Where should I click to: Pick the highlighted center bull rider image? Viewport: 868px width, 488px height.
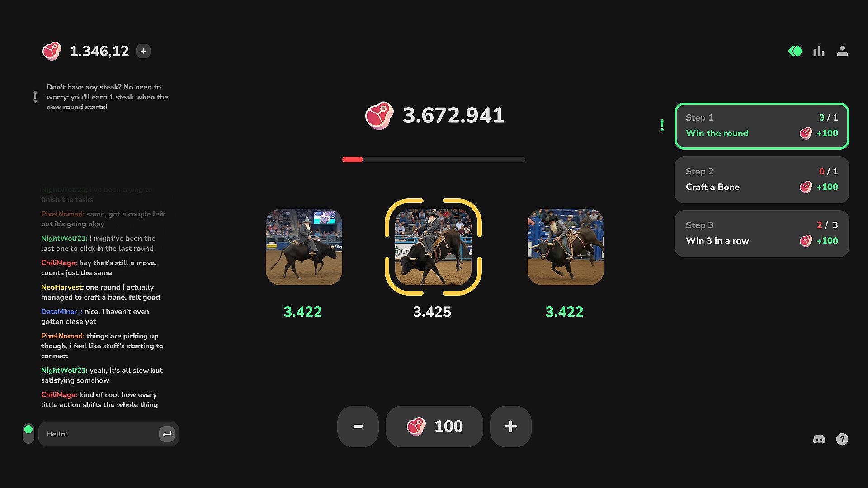(x=433, y=247)
